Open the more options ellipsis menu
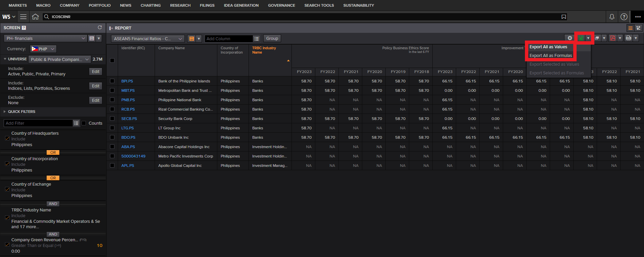644x257 pixels. point(638,17)
